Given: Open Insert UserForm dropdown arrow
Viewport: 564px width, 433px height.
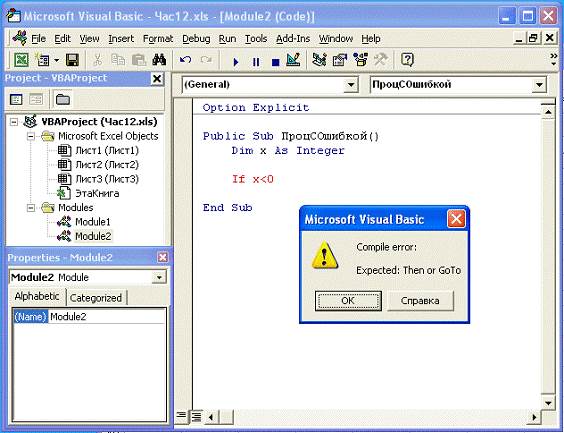Looking at the screenshot, I should pyautogui.click(x=56, y=60).
